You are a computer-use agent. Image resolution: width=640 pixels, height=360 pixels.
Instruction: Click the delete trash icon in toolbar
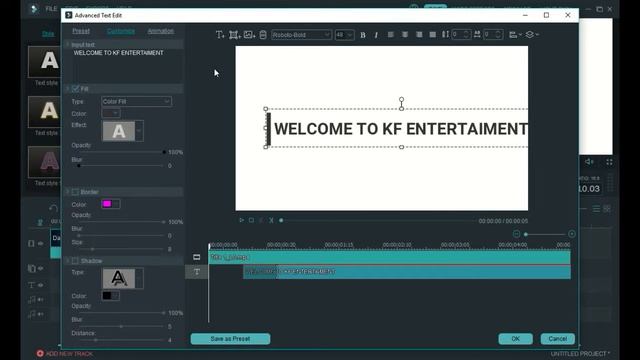[263, 35]
